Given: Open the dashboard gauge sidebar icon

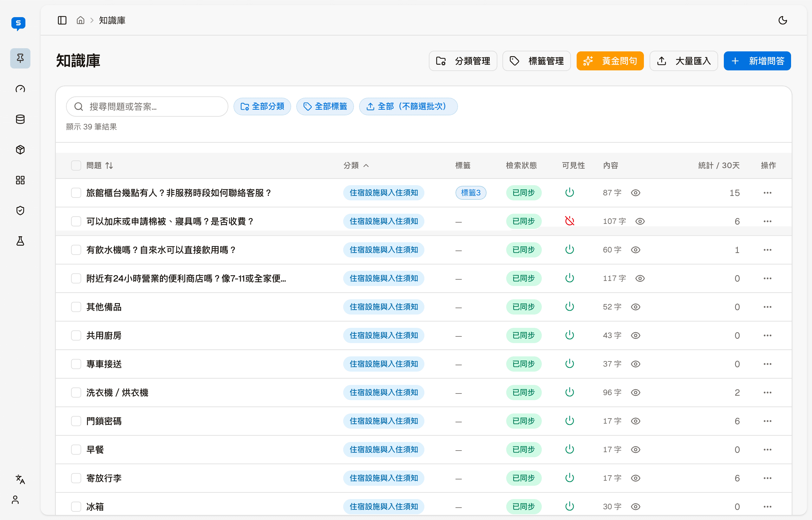Looking at the screenshot, I should pos(20,89).
